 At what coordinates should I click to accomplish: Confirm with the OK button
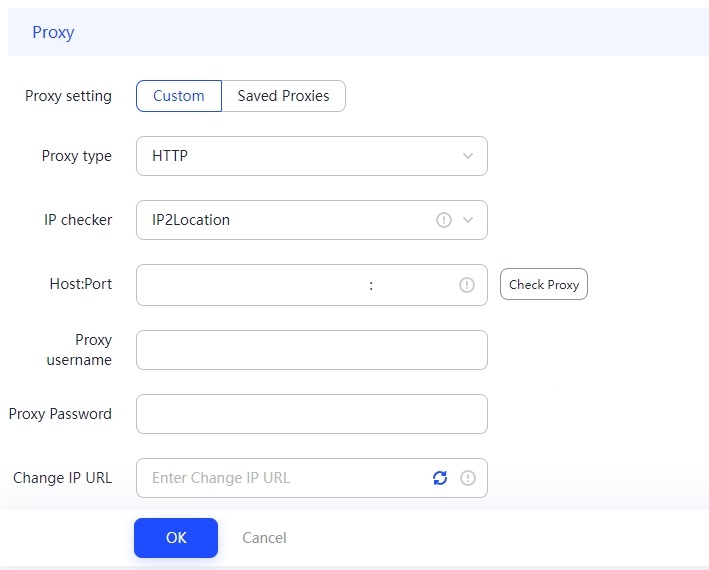click(x=176, y=538)
